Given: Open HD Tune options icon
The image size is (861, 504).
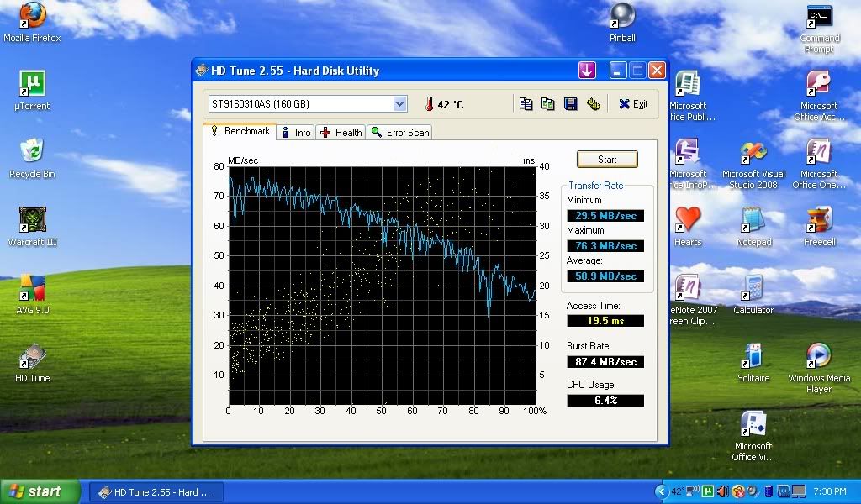Looking at the screenshot, I should pos(593,104).
